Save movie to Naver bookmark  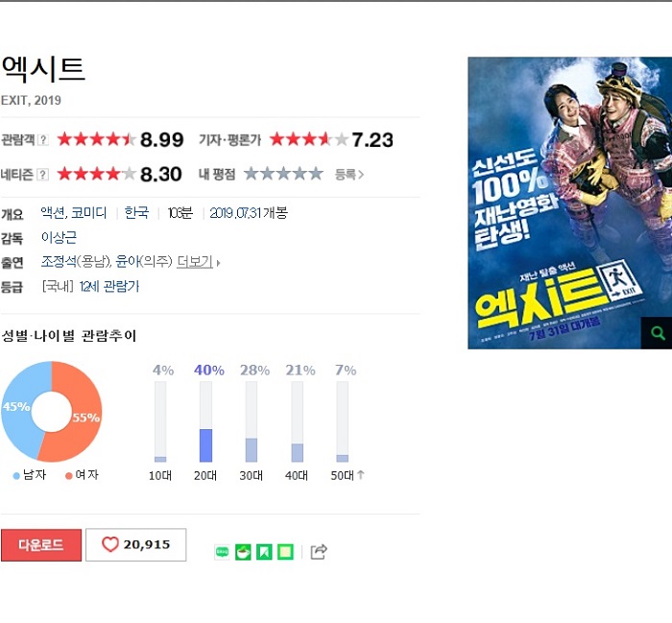(x=264, y=552)
